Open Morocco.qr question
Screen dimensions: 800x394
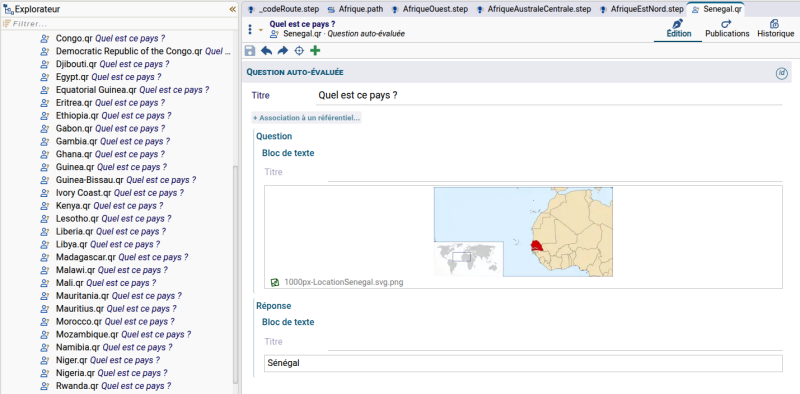pyautogui.click(x=107, y=322)
